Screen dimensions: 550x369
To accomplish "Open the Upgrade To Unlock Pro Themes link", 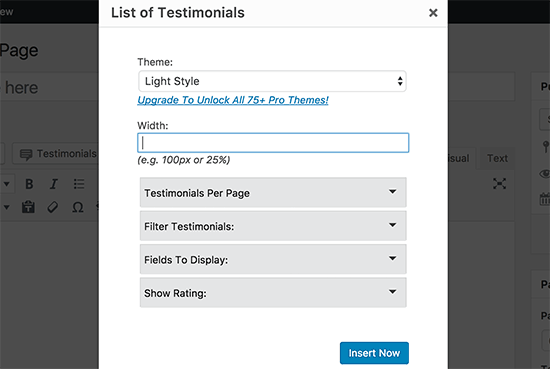I will point(233,100).
